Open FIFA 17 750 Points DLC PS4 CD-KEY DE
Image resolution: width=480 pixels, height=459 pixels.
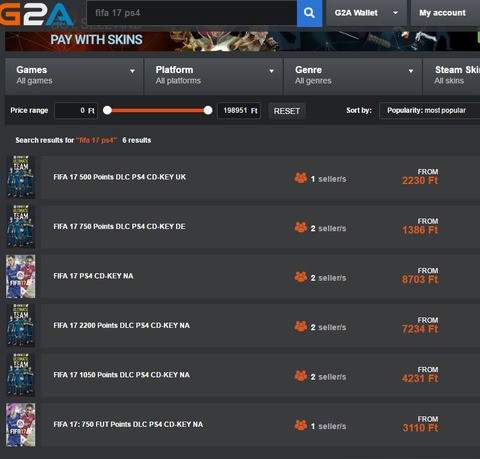click(x=119, y=226)
